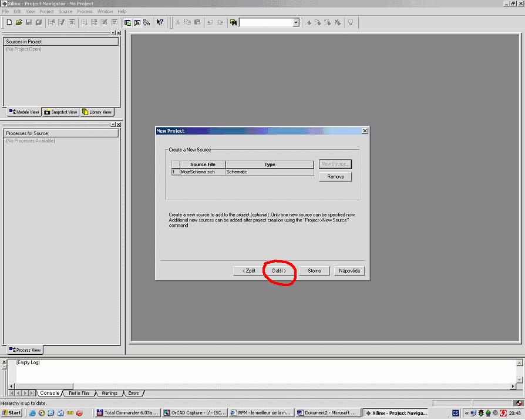Image resolution: width=525 pixels, height=420 pixels.
Task: Click the Nápověda help button
Action: [x=349, y=271]
